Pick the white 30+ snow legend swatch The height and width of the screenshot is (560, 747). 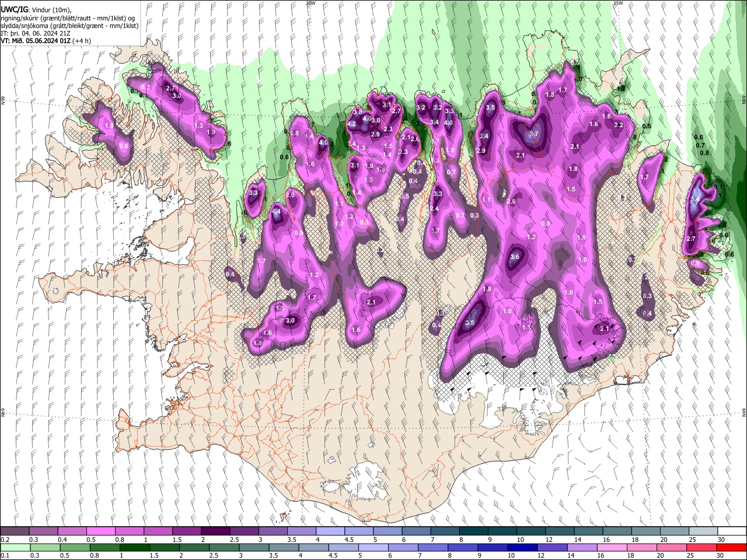(731, 531)
